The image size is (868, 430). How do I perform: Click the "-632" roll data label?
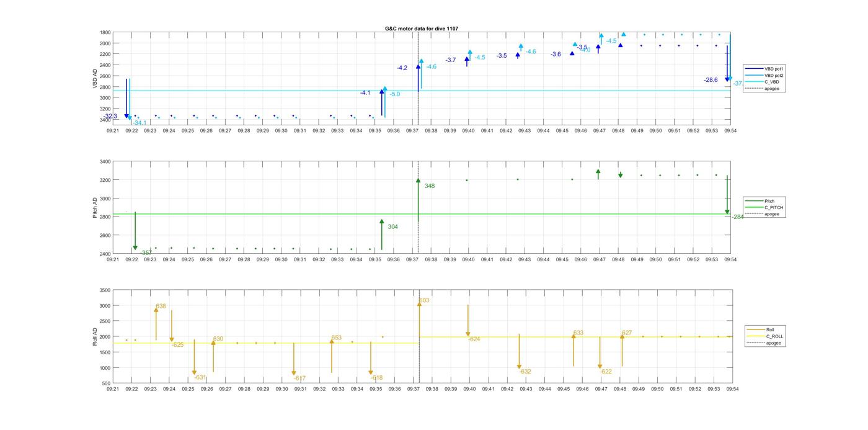[x=525, y=372]
